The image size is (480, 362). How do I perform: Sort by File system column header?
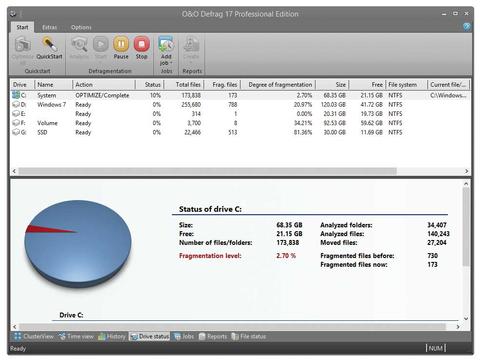[x=406, y=85]
